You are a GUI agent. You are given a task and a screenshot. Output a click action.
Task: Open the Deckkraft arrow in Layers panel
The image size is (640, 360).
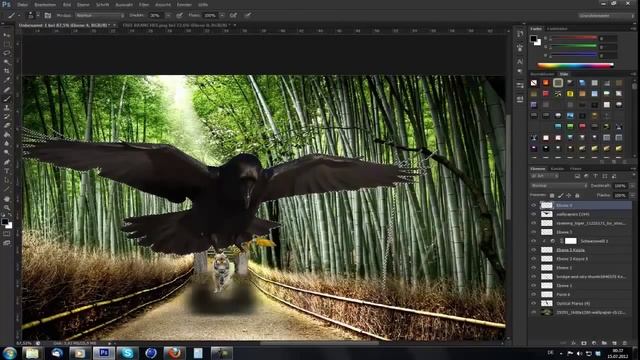click(x=632, y=186)
